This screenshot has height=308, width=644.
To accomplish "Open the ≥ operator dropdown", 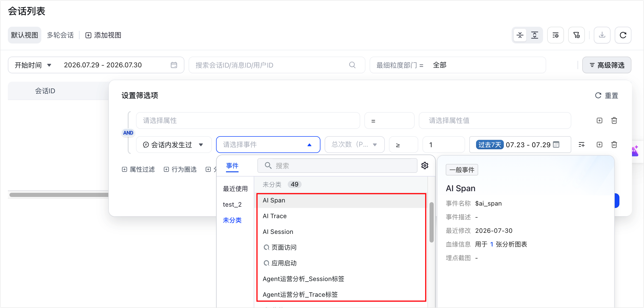I will (x=403, y=145).
